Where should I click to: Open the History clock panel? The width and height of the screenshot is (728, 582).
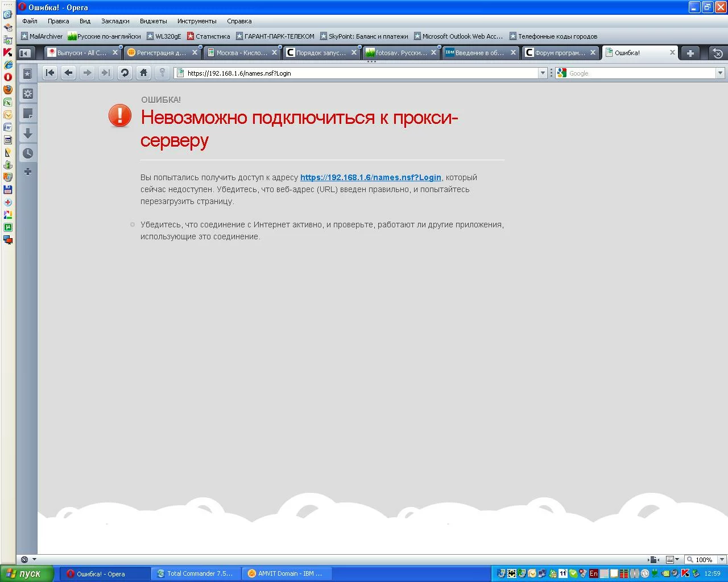pos(27,153)
